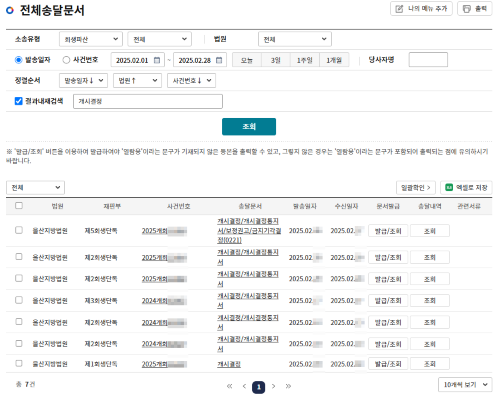
Task: Open the 전체 filter dropdown above the table
Action: point(35,188)
